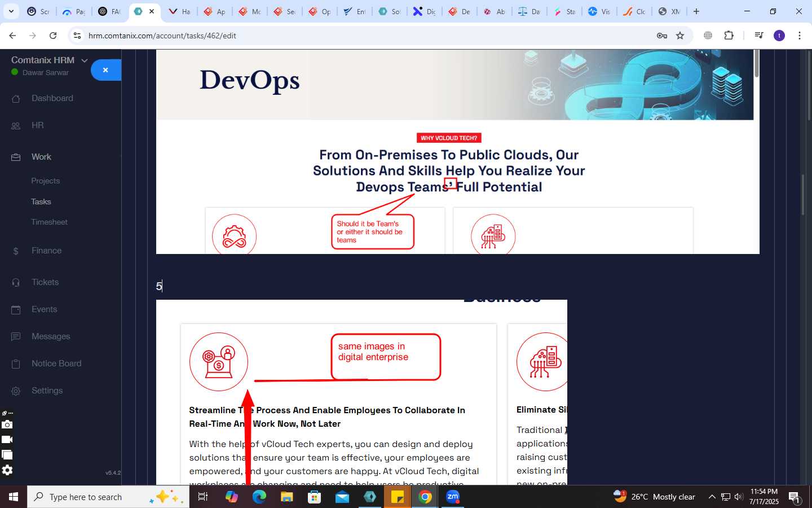Click the saved passwords key icon
Viewport: 812px width, 508px height.
click(x=662, y=36)
